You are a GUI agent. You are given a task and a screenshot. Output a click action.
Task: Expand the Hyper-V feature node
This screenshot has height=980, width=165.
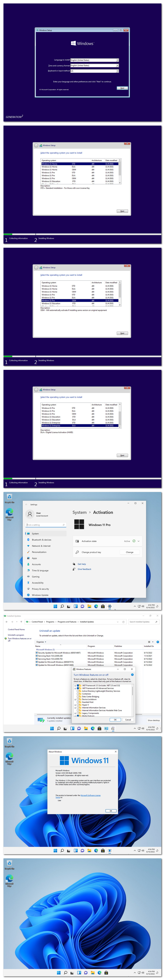click(75, 705)
